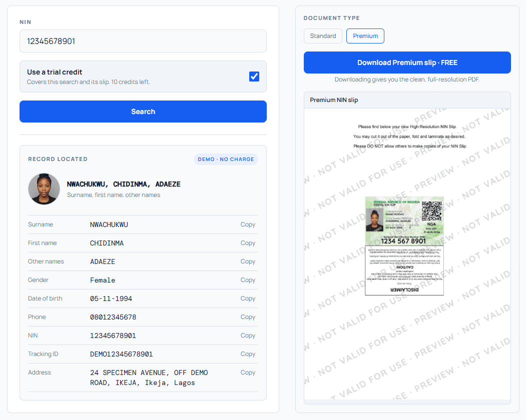Click the NIN input field

point(143,41)
